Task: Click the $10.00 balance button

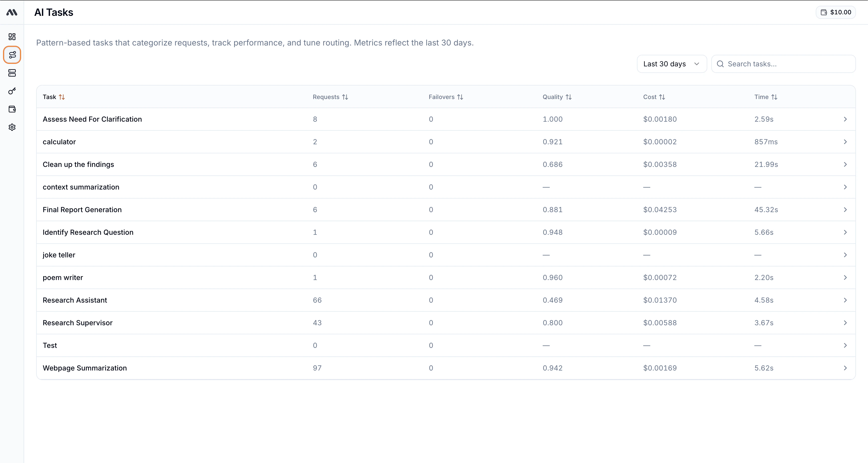Action: [836, 12]
